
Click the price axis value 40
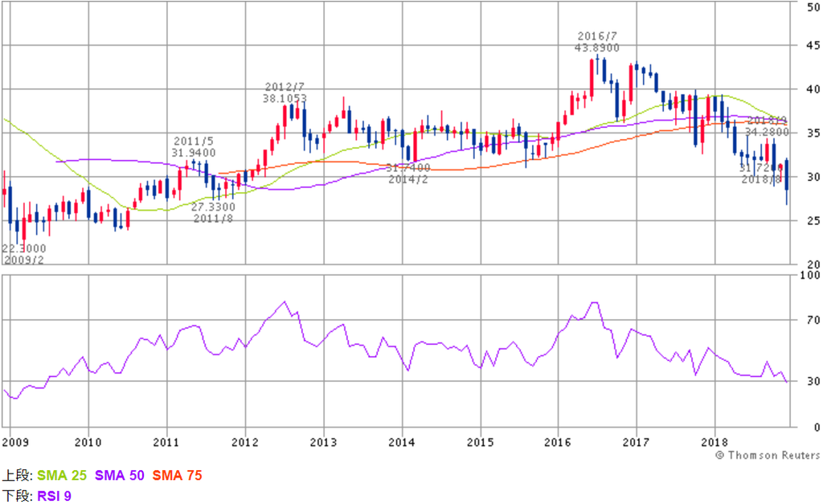pos(813,89)
